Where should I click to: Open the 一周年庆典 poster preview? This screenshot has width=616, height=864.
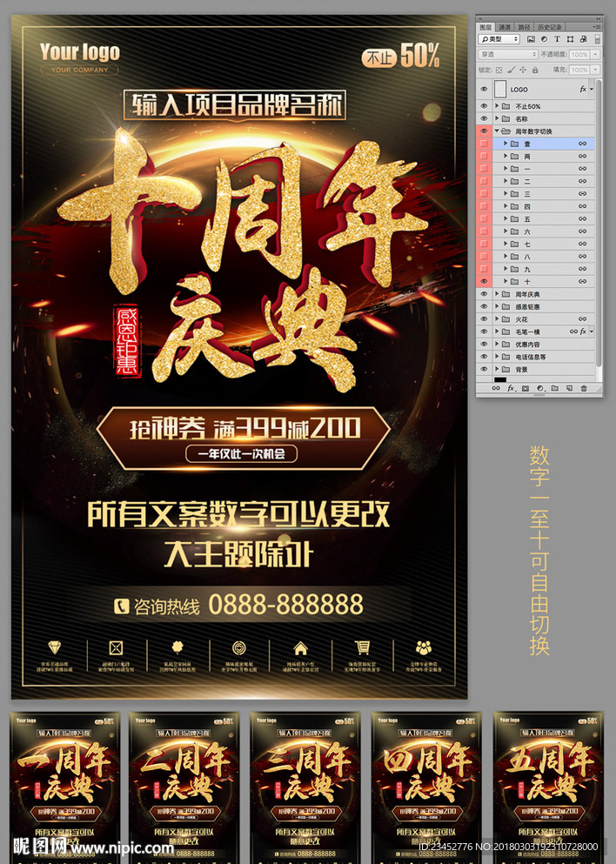(x=65, y=787)
